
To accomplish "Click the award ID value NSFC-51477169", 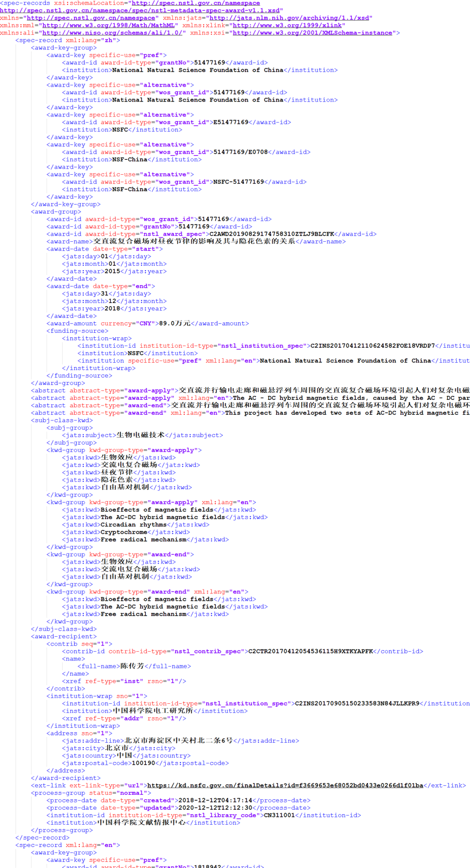I will tap(238, 182).
